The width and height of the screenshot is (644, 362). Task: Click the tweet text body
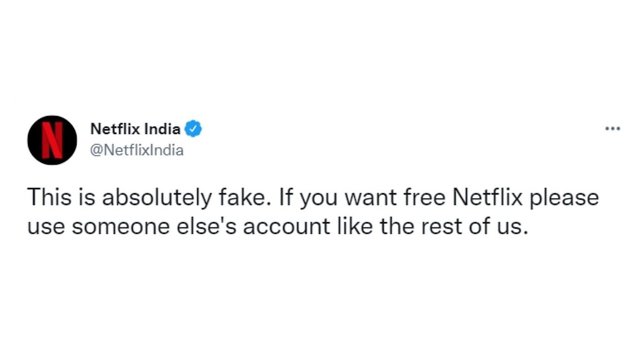tap(312, 211)
